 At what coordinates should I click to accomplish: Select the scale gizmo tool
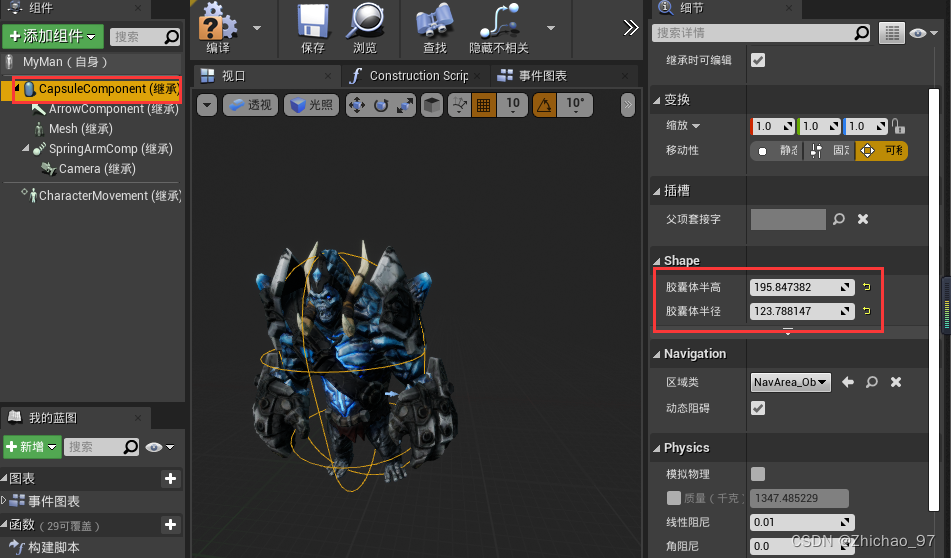pyautogui.click(x=405, y=105)
